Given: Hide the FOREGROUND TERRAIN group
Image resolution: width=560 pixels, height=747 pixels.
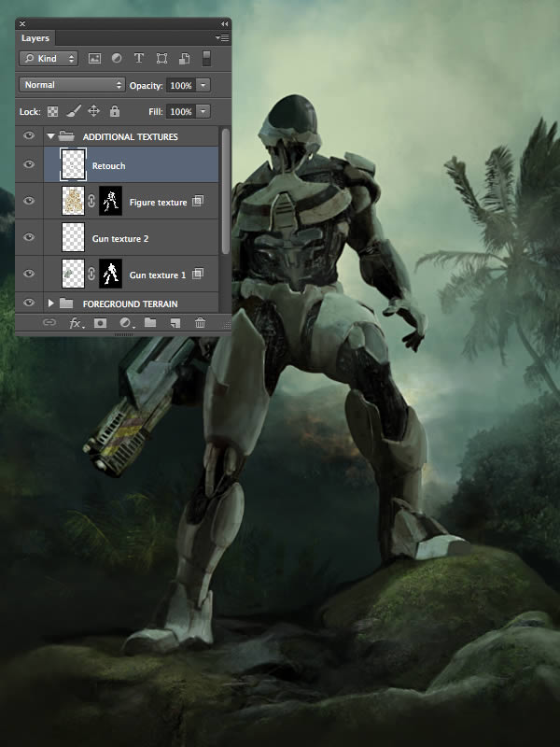Looking at the screenshot, I should [29, 303].
